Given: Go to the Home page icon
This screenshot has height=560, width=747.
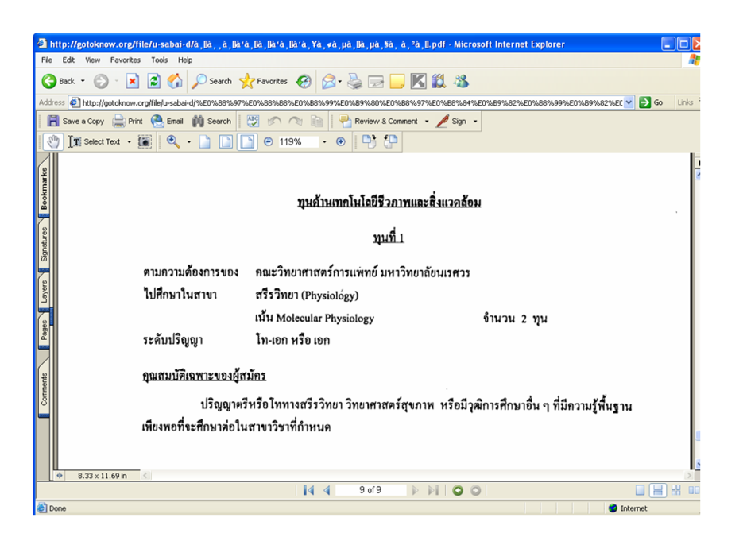Looking at the screenshot, I should click(175, 82).
